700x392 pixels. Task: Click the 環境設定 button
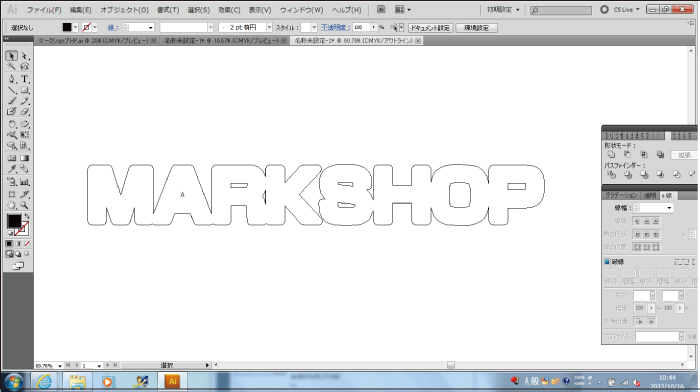click(x=476, y=28)
